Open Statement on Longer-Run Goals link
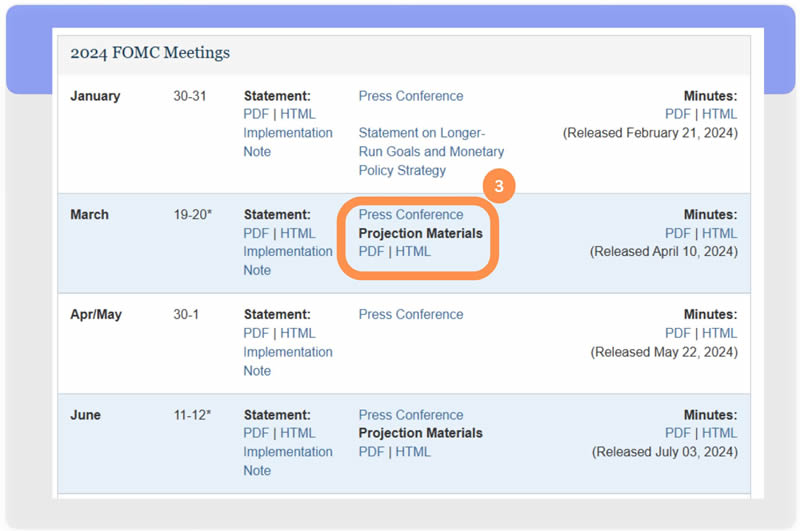800x531 pixels. pyautogui.click(x=431, y=151)
